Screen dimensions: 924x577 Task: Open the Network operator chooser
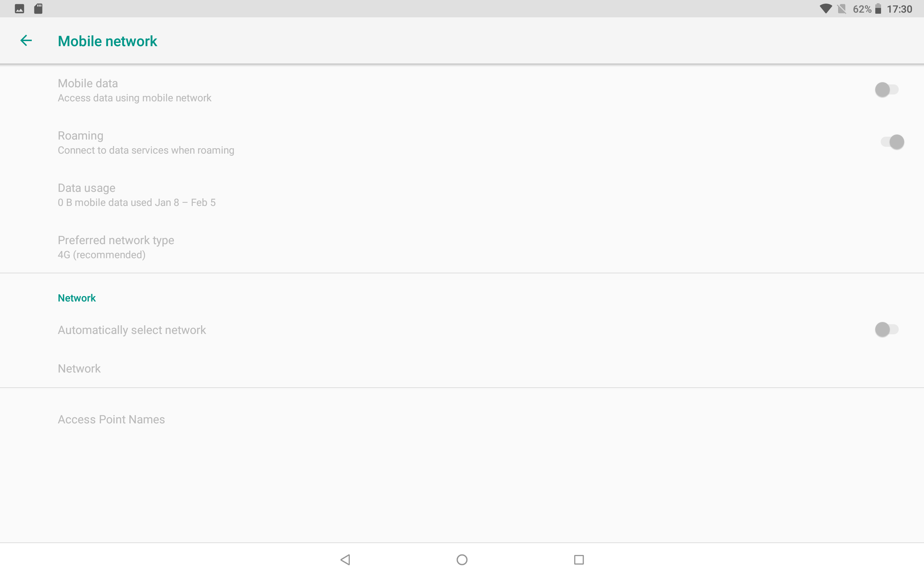point(462,368)
